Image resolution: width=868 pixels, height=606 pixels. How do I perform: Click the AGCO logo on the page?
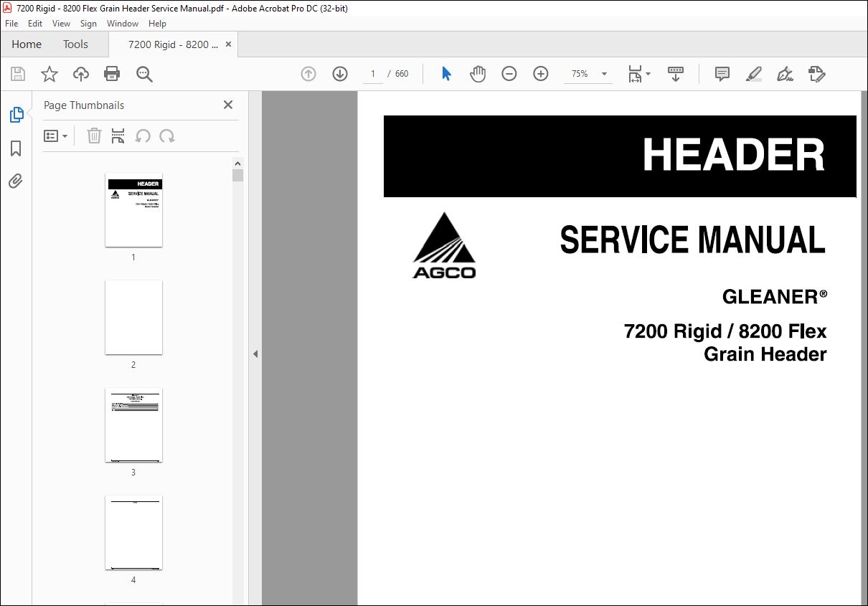click(x=444, y=245)
